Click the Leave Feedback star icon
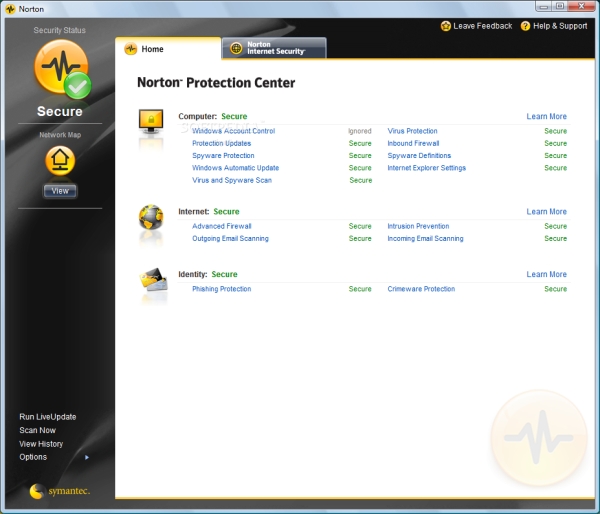The image size is (600, 514). (445, 26)
